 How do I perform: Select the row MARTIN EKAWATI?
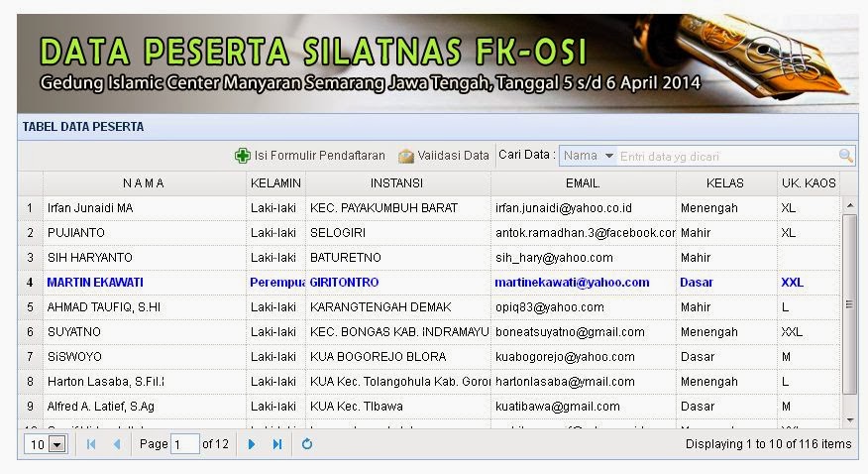click(429, 283)
